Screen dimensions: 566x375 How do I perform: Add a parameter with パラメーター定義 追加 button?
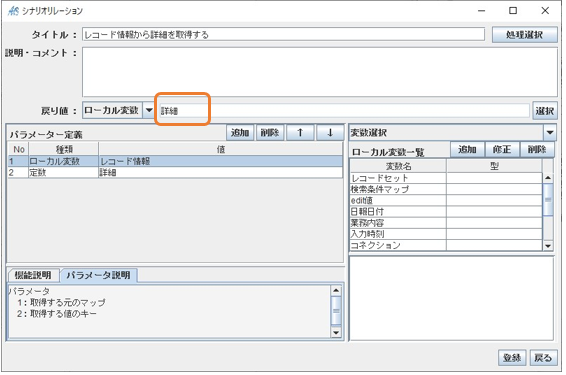(x=240, y=133)
